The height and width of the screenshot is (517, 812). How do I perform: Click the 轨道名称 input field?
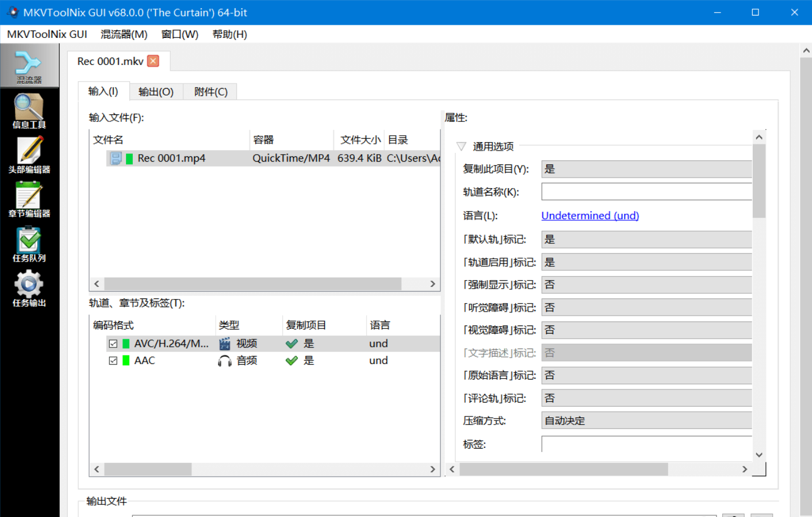[646, 192]
